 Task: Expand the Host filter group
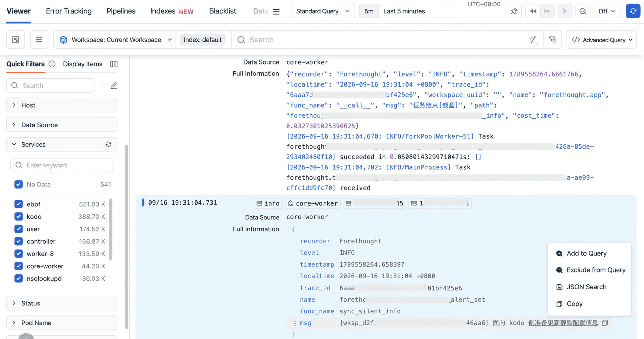62,105
